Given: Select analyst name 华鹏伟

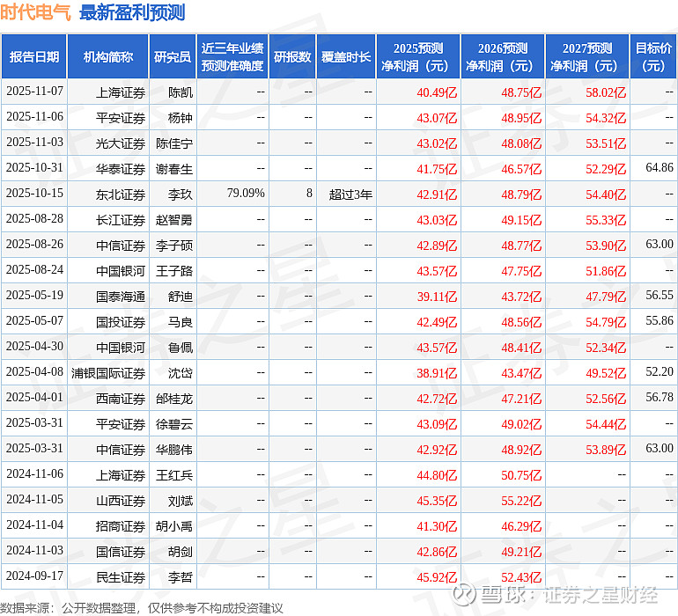Looking at the screenshot, I should tap(174, 449).
